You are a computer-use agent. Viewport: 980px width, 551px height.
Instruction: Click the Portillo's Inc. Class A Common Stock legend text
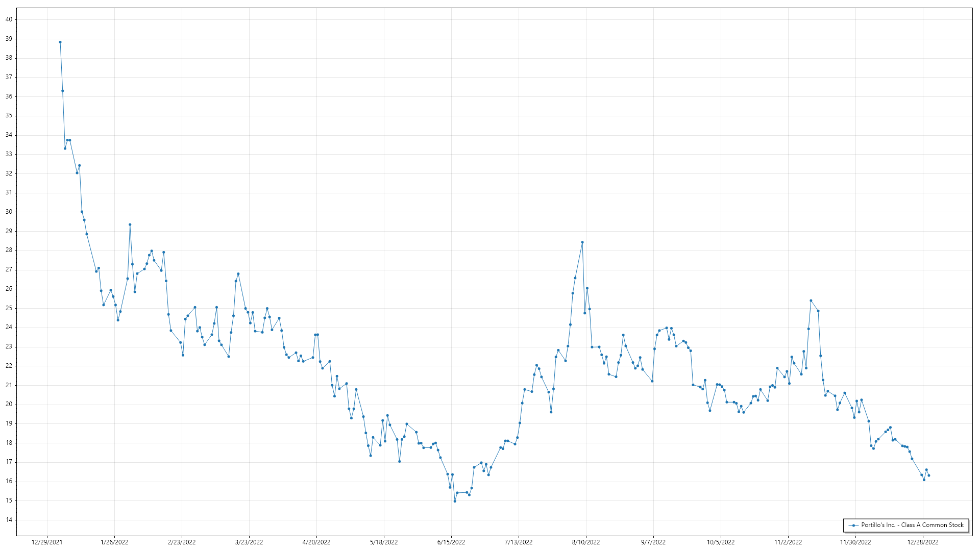[912, 525]
